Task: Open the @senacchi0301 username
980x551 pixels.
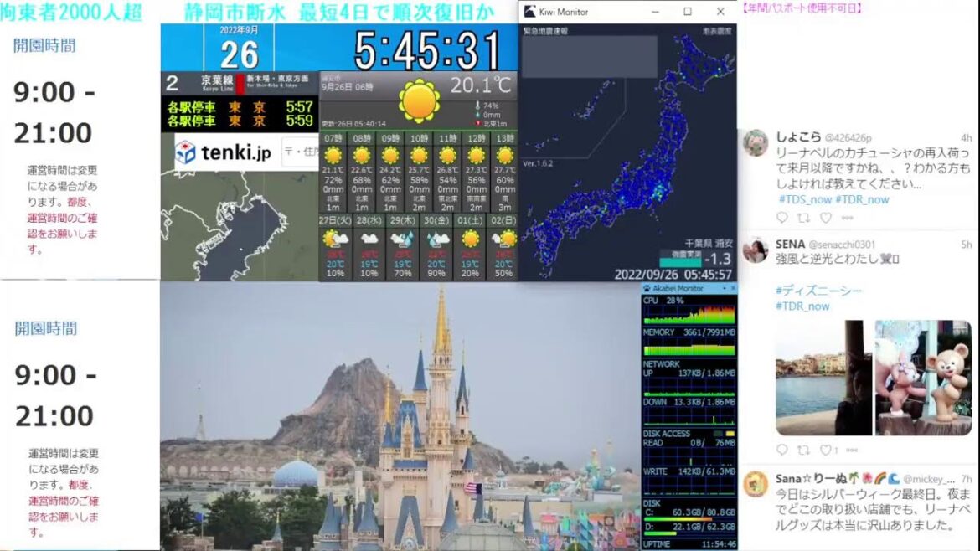Action: pos(842,245)
